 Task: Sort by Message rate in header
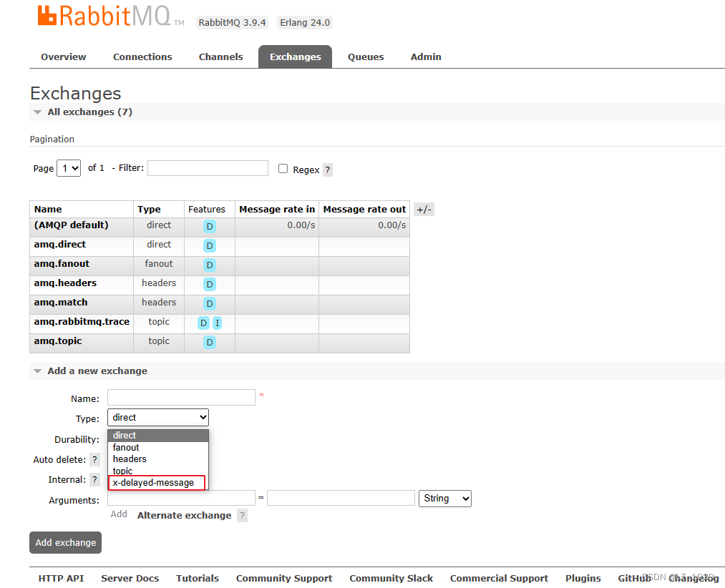[x=277, y=210]
